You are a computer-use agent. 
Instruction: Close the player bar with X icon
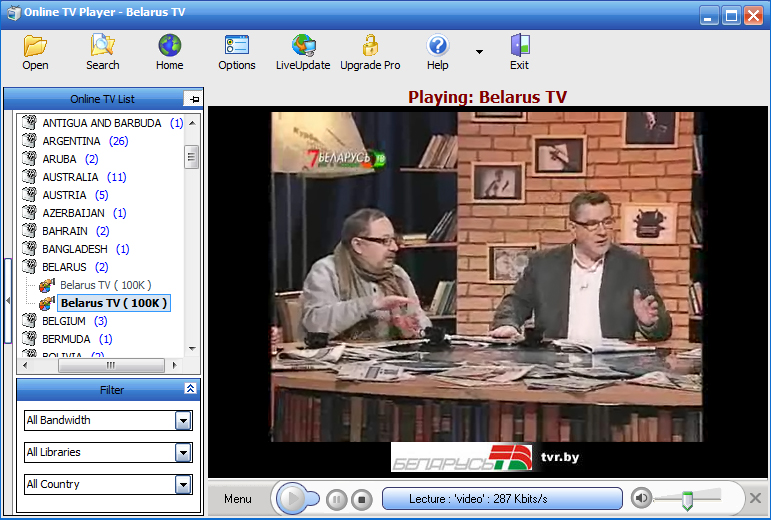pos(755,498)
